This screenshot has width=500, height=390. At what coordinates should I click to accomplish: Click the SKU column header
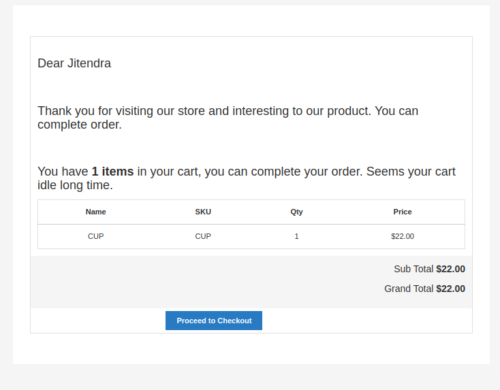point(203,212)
